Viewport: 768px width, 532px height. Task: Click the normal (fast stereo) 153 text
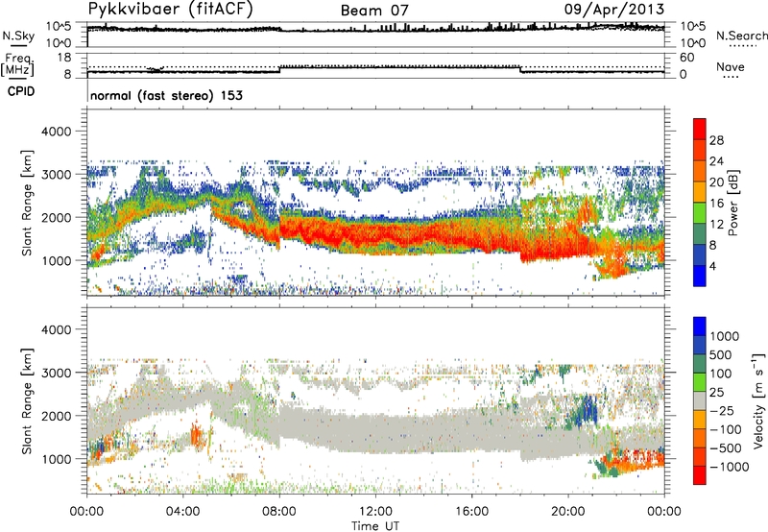coord(166,95)
